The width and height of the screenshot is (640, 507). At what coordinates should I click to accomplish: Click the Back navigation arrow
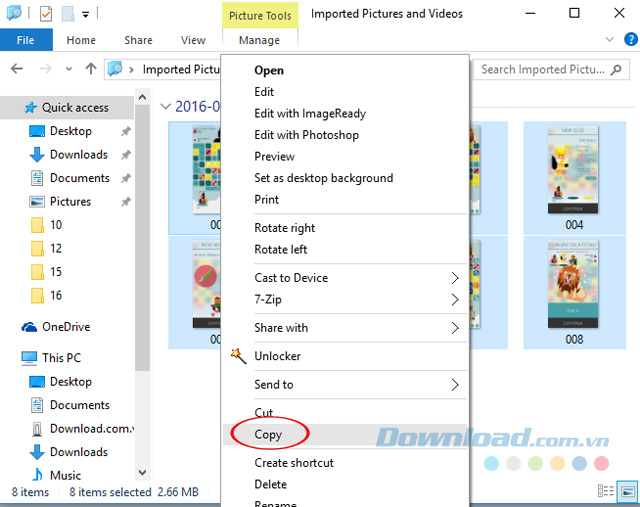(17, 69)
